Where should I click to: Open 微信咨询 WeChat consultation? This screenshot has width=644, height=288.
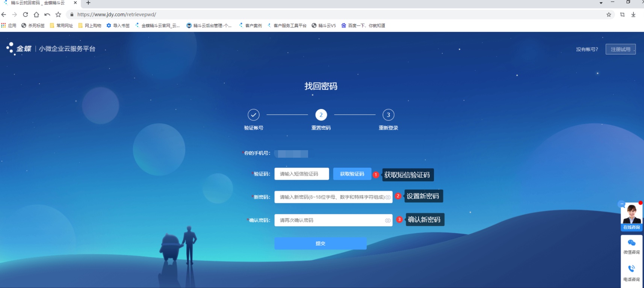(632, 246)
